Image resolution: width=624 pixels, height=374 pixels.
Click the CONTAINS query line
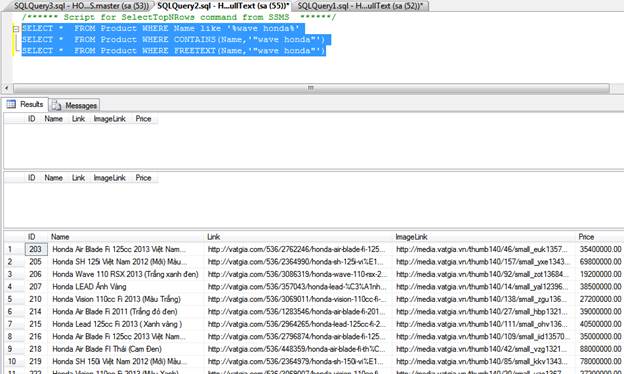(x=174, y=40)
